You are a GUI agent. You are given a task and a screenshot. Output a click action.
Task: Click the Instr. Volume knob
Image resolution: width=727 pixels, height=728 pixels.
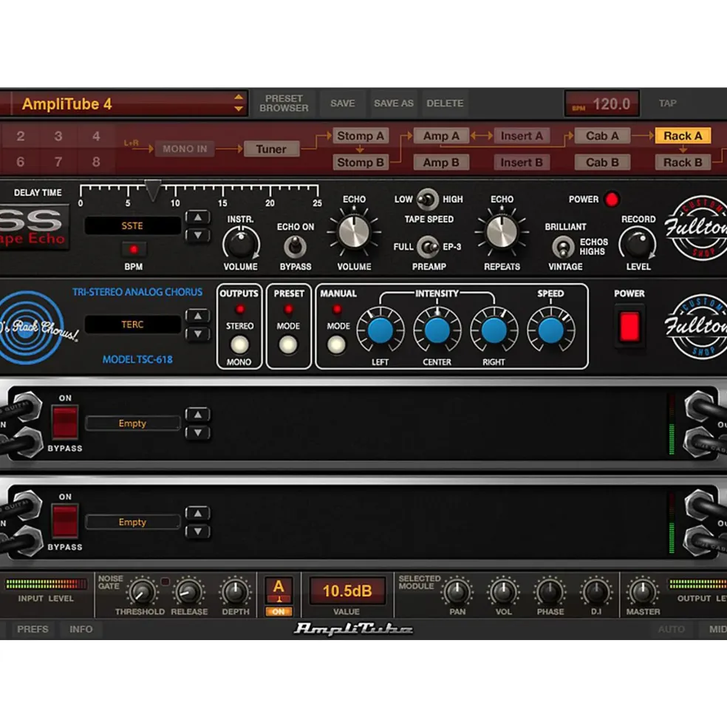coord(240,243)
